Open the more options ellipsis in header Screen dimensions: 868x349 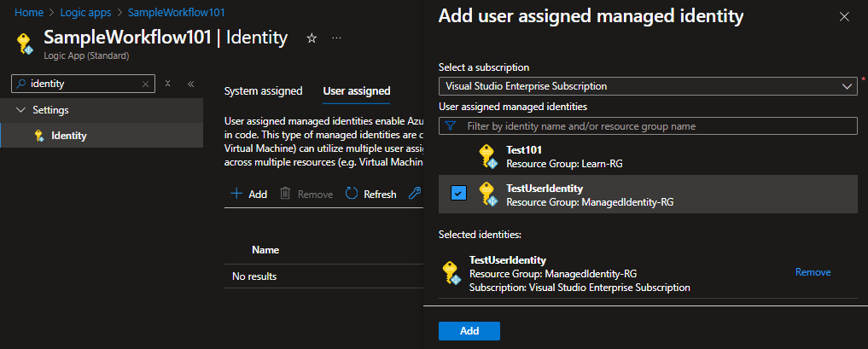tap(336, 38)
